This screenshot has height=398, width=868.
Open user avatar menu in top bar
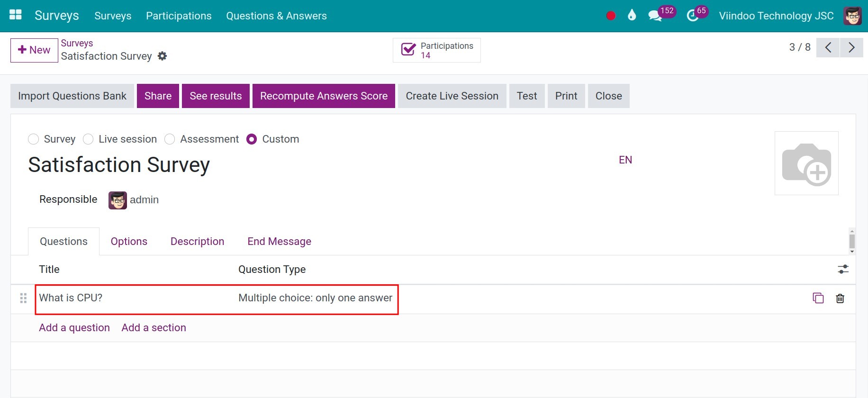pyautogui.click(x=853, y=16)
